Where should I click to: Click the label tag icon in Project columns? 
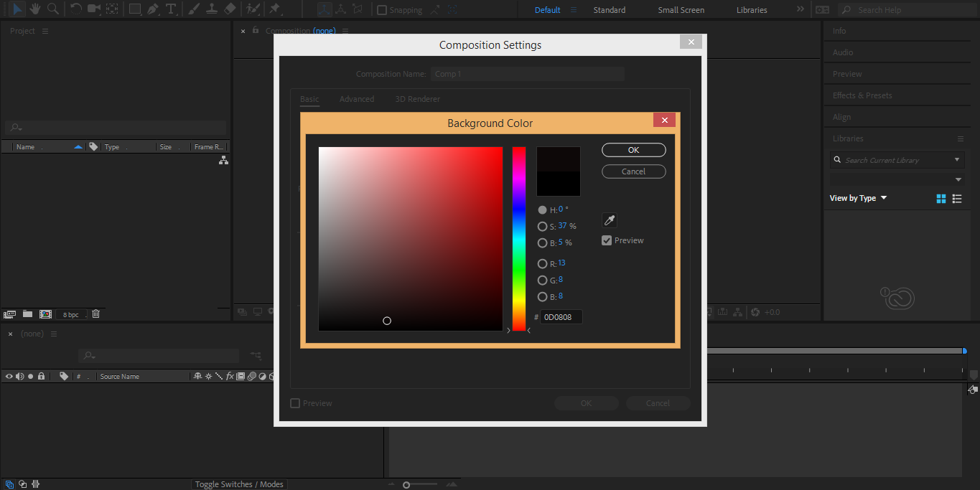[x=93, y=146]
